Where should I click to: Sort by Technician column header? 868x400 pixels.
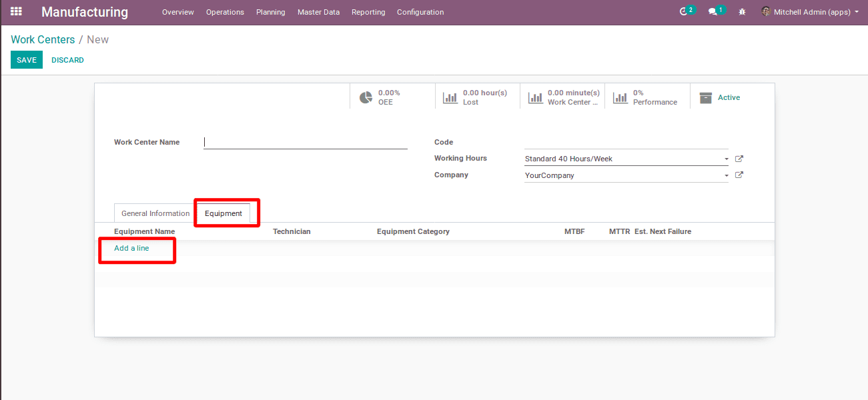[x=292, y=231]
